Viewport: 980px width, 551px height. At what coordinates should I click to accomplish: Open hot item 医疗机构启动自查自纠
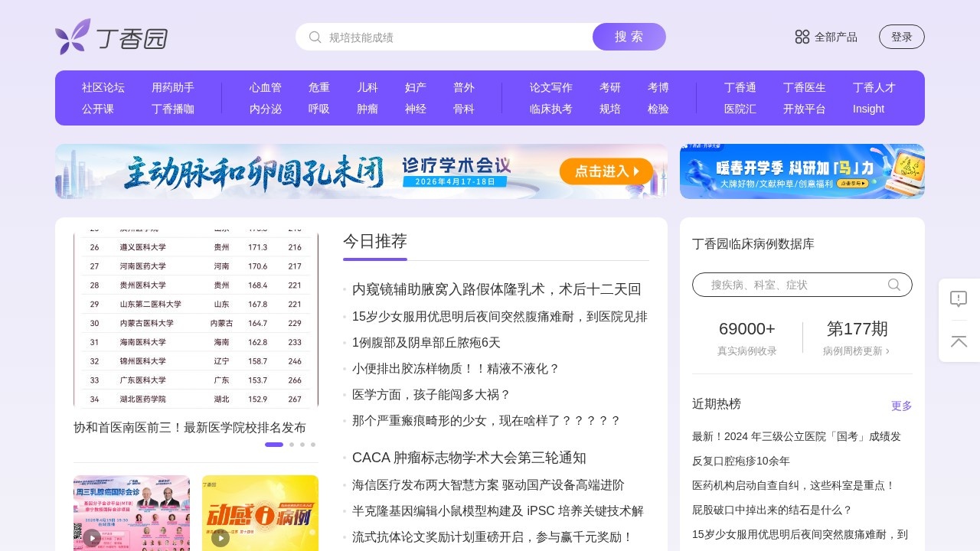tap(794, 485)
